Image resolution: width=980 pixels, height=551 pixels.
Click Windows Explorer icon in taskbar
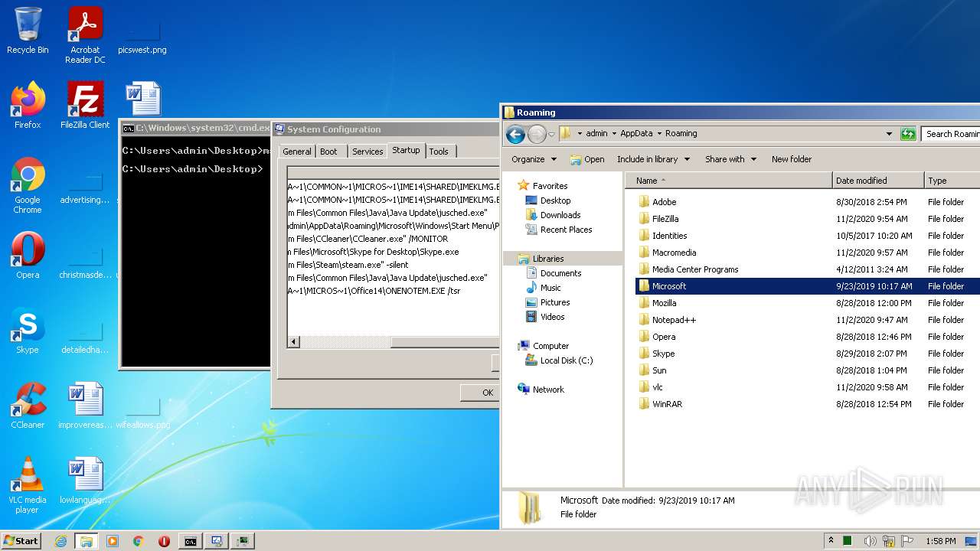tap(87, 541)
